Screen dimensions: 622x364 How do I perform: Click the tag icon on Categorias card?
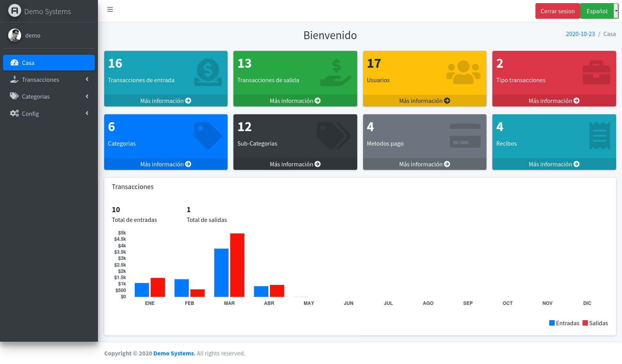pyautogui.click(x=208, y=135)
